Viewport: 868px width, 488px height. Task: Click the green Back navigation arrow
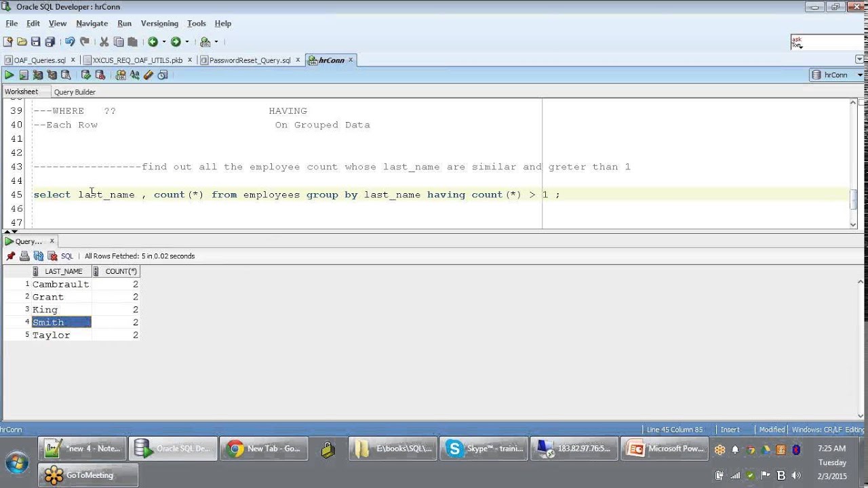[x=153, y=41]
